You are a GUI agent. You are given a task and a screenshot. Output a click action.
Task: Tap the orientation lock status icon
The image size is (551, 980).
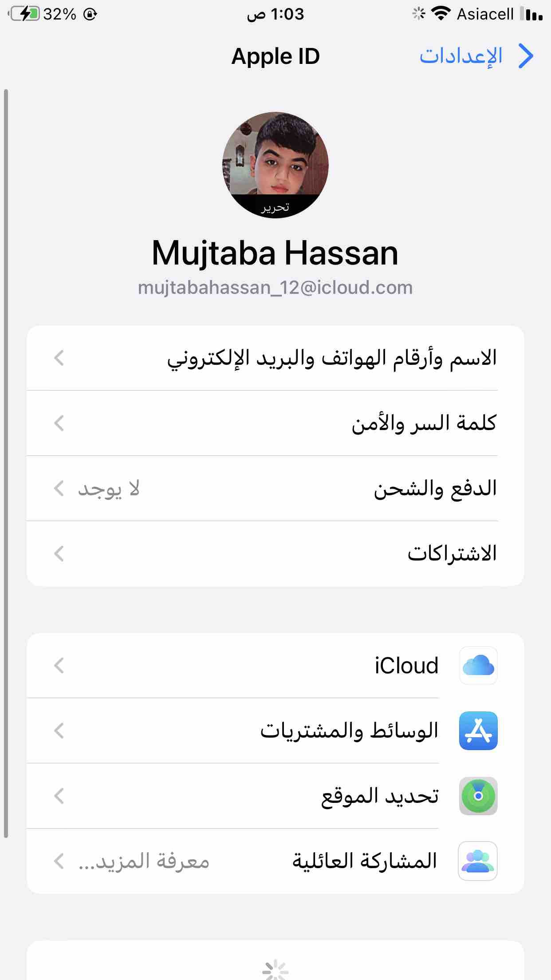click(90, 14)
